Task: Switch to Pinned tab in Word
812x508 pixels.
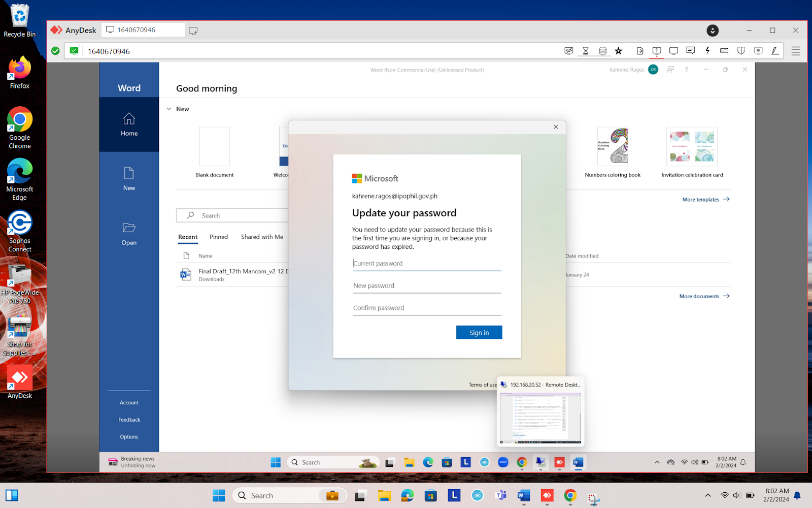Action: (219, 237)
